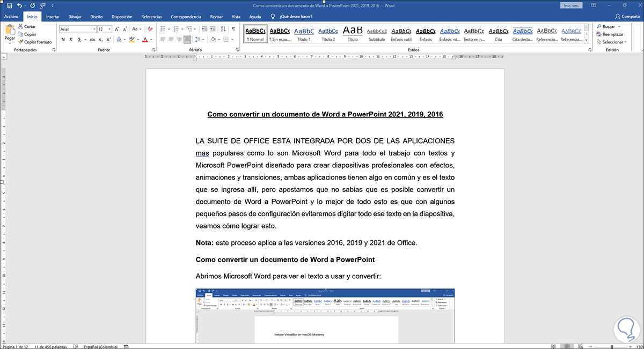Switch to the Referencias tab
This screenshot has height=349, width=644.
point(151,17)
